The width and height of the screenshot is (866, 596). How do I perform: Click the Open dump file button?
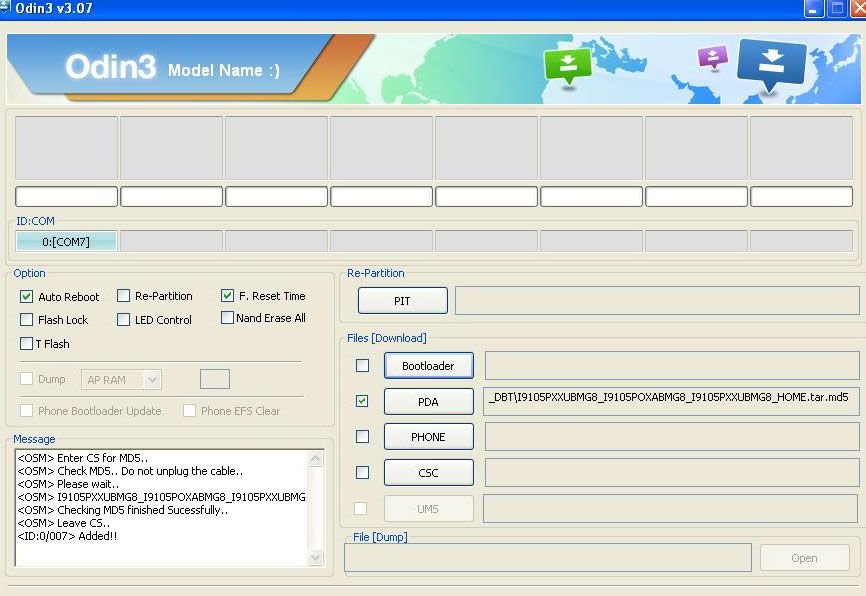805,558
